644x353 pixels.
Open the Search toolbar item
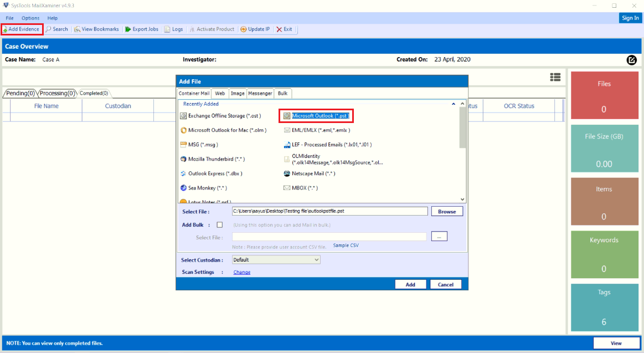[56, 29]
